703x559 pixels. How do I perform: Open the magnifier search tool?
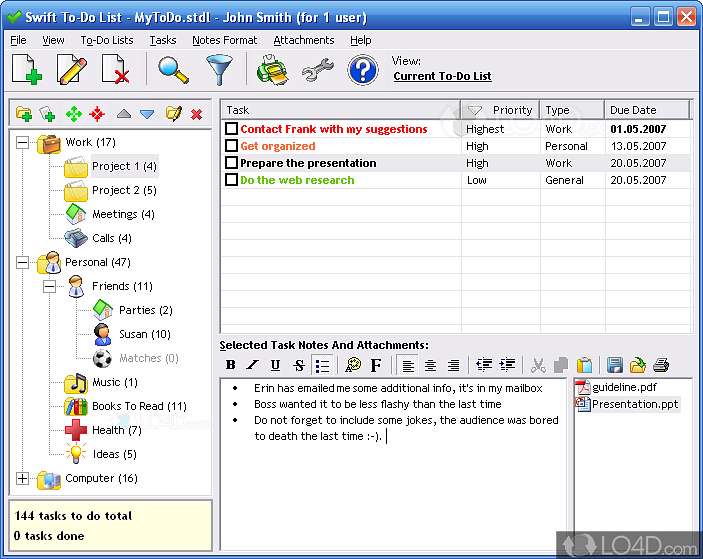(x=173, y=70)
